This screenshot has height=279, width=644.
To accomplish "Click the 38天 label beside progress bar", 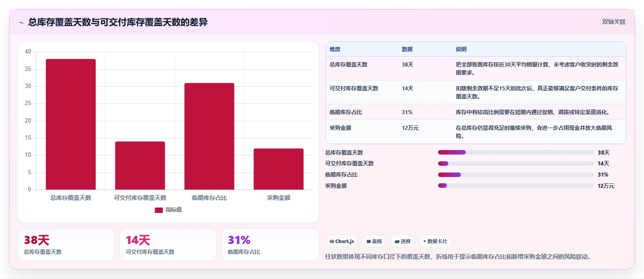I will point(604,153).
